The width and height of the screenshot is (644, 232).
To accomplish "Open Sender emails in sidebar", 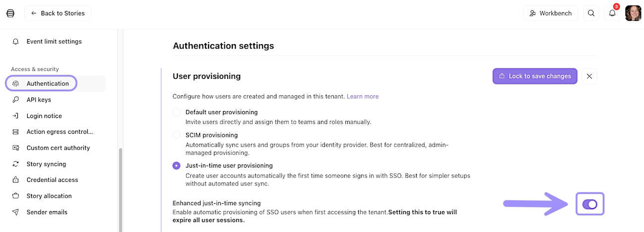I will (47, 212).
